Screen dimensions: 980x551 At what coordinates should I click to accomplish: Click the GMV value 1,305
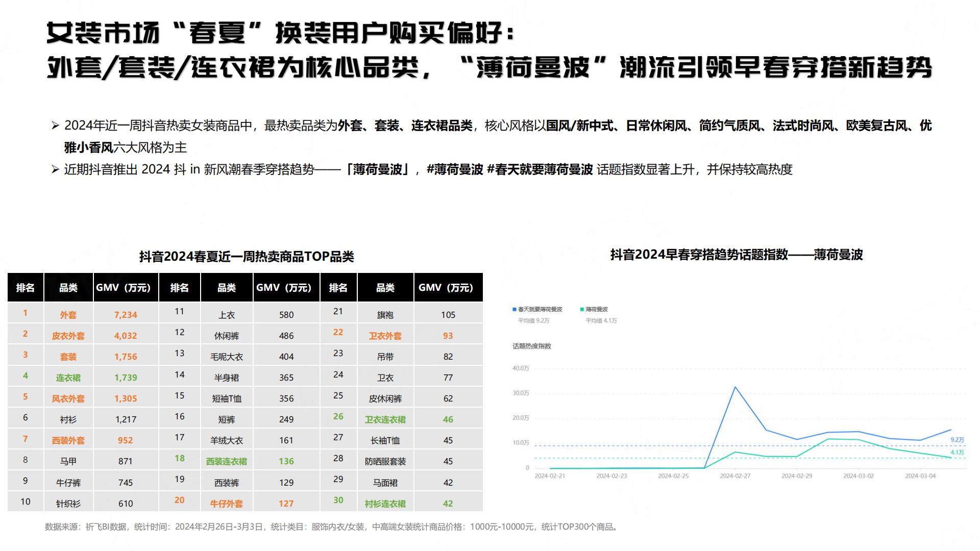tap(126, 398)
